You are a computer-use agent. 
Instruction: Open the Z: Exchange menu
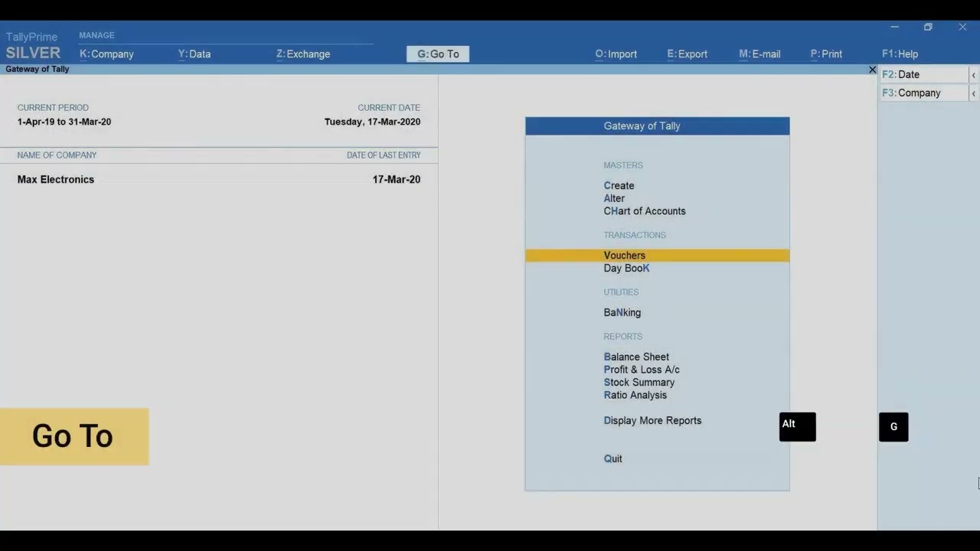coord(303,54)
